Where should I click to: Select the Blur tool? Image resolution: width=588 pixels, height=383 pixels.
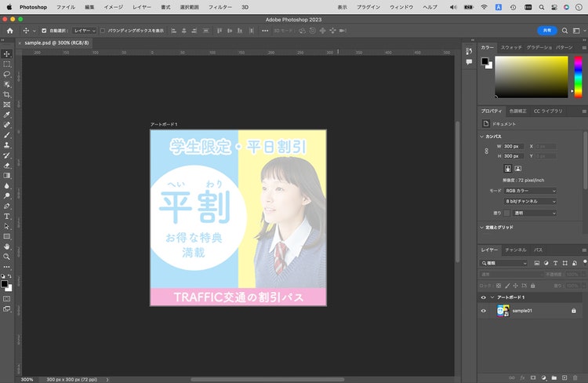[x=7, y=186]
